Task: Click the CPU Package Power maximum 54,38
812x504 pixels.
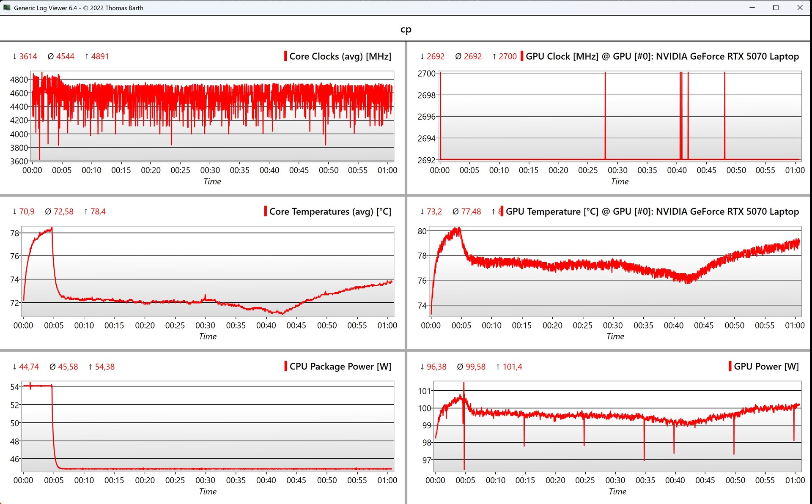Action: (104, 367)
